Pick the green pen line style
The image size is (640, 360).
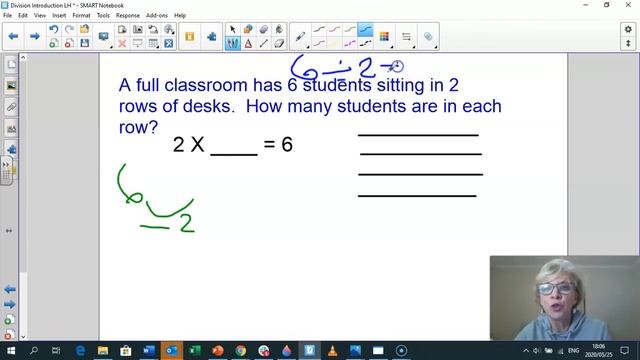(350, 29)
